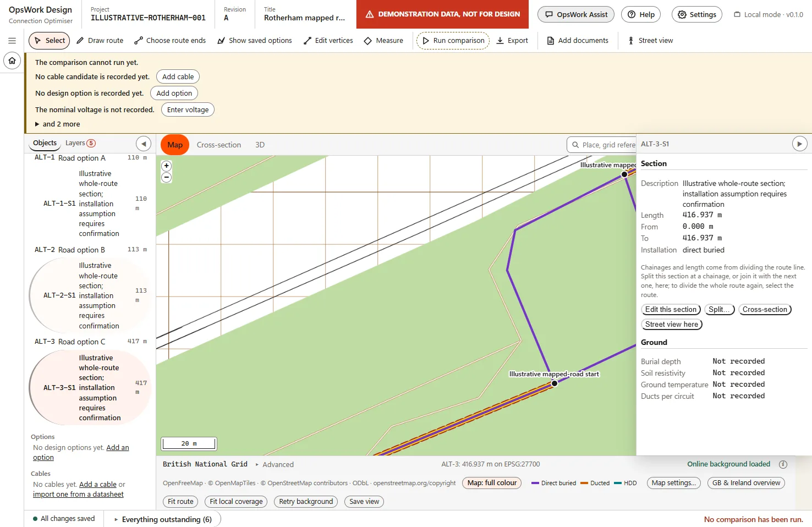
Task: Open the Cross-section view tab
Action: pyautogui.click(x=219, y=145)
